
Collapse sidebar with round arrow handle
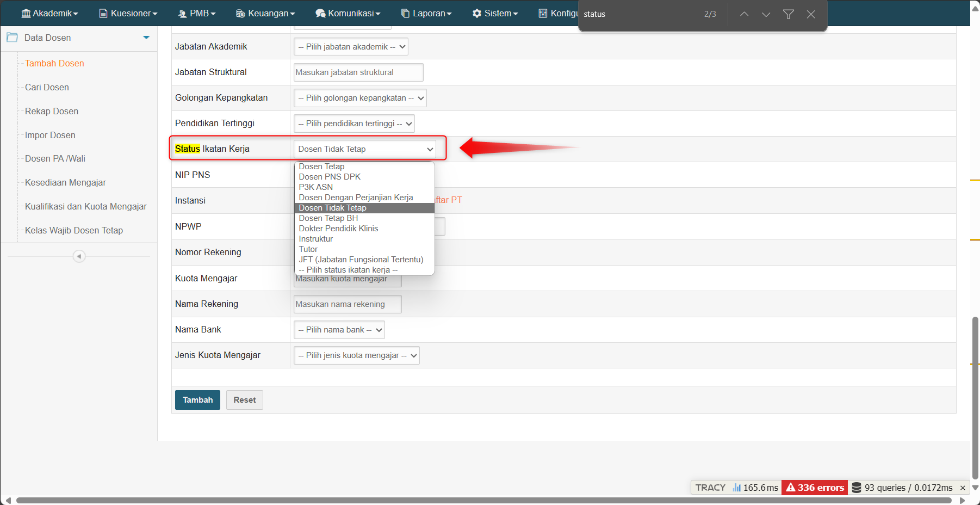tap(79, 256)
